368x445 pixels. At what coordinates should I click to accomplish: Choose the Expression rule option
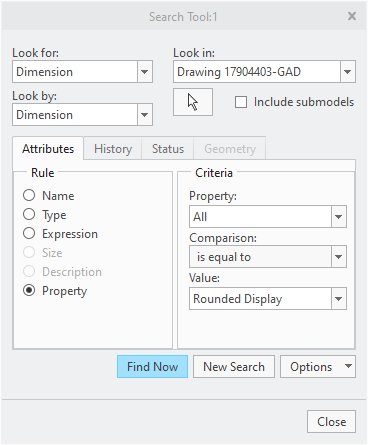(29, 233)
